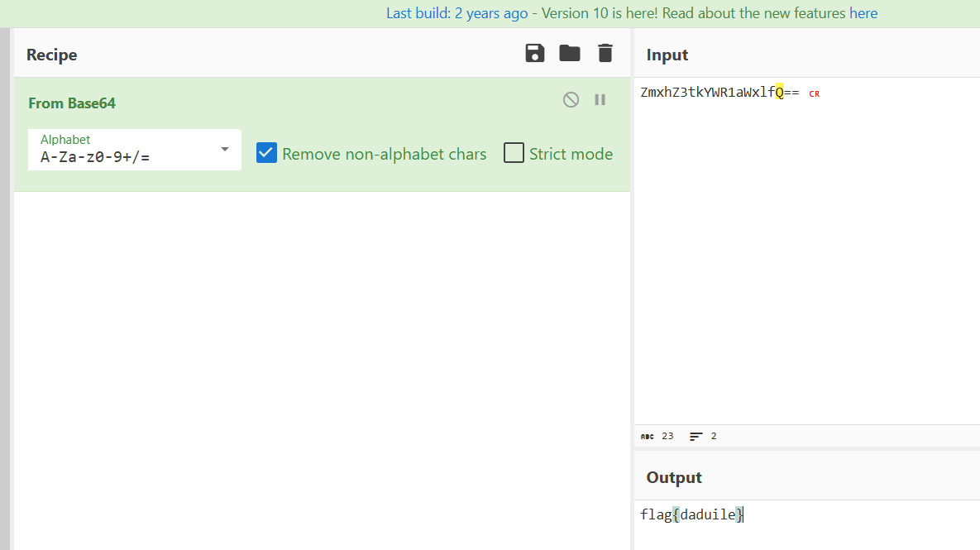
Task: Clear the recipe with trash icon
Action: [605, 53]
